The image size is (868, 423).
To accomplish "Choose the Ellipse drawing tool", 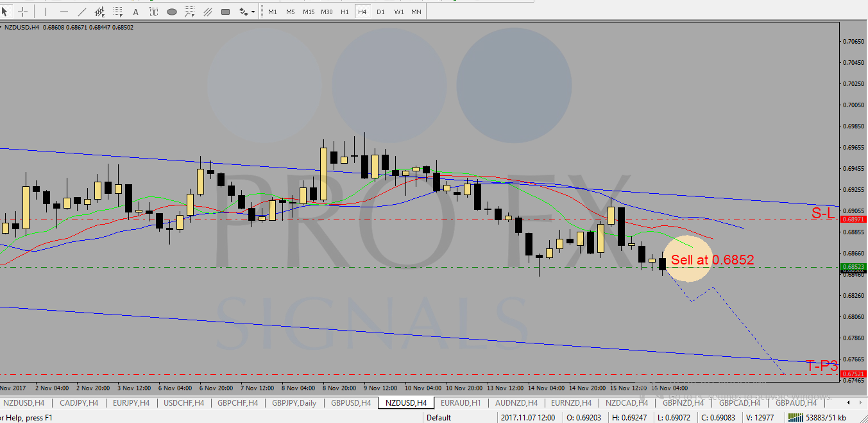I will (x=172, y=12).
